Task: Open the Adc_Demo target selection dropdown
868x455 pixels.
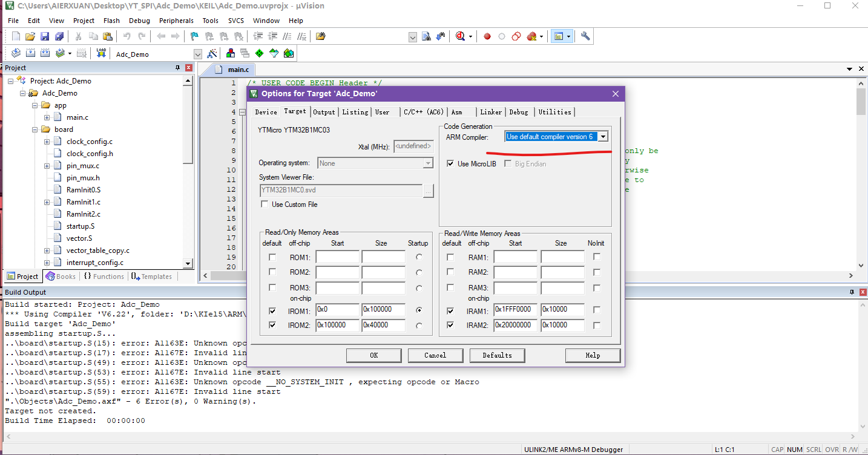Action: (197, 54)
